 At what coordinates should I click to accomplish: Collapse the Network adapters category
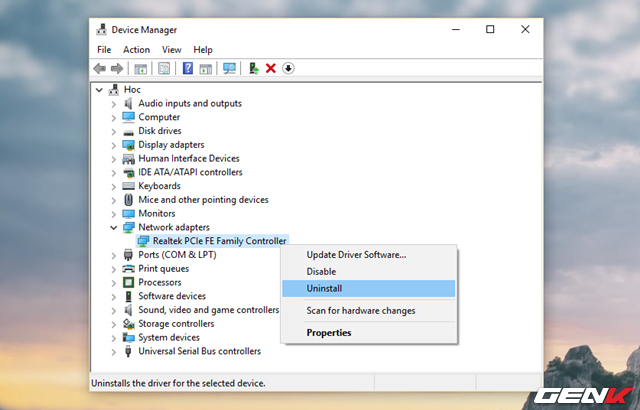[x=113, y=228]
